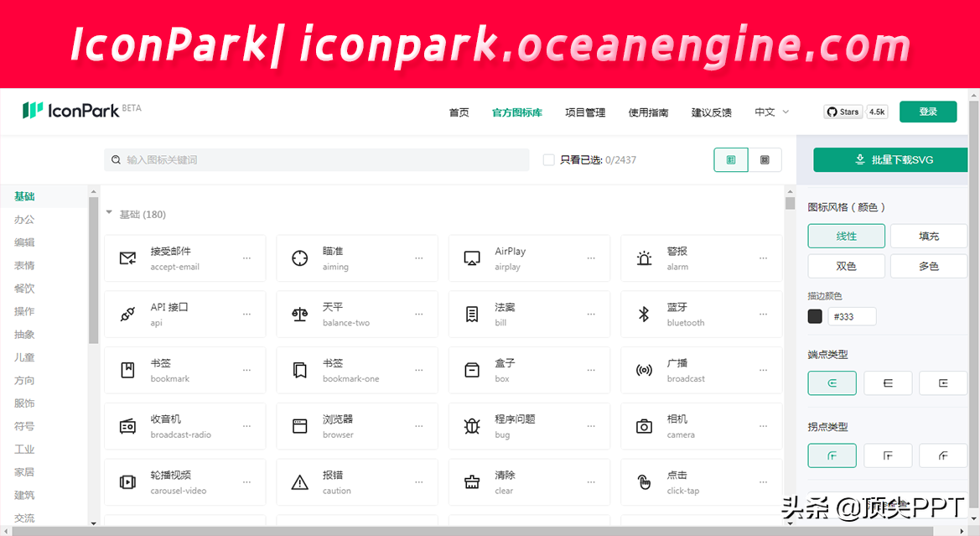
Task: Click the bluetooth icon
Action: click(x=644, y=314)
